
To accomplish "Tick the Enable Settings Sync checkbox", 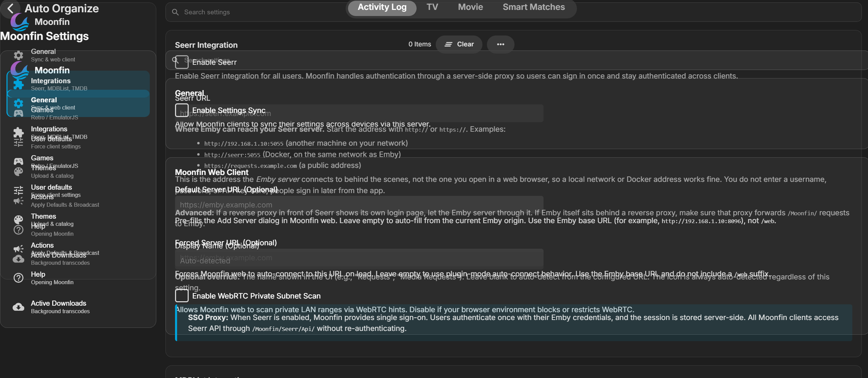I will coord(182,110).
